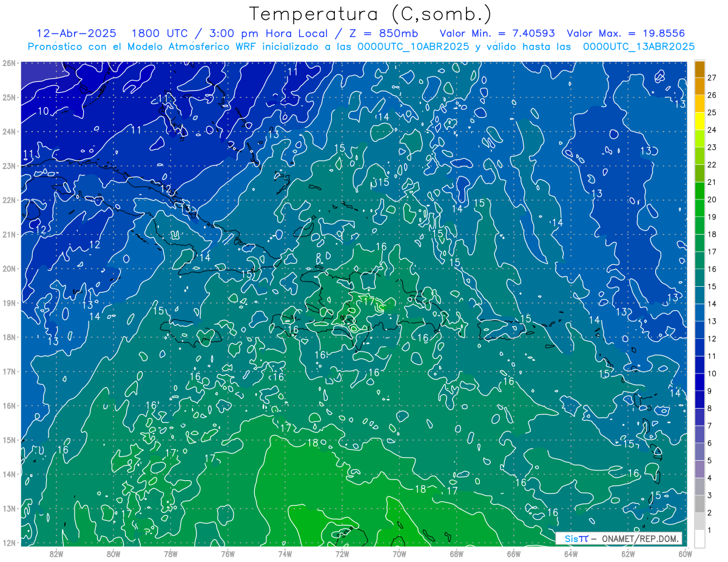
Task: Click longitude axis label "76W"
Action: [227, 554]
